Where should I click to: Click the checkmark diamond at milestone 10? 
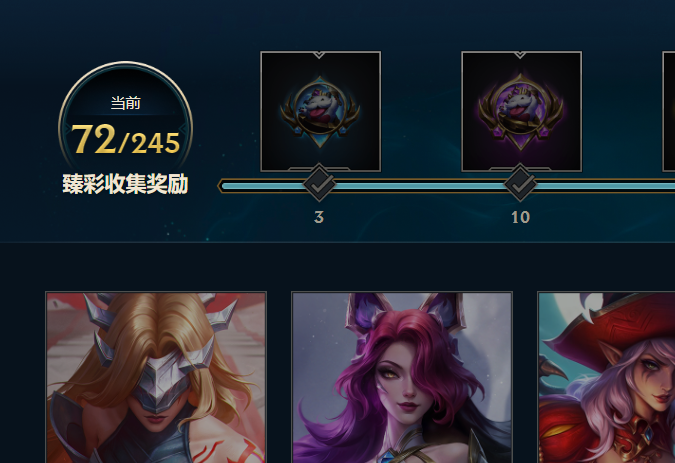point(520,184)
